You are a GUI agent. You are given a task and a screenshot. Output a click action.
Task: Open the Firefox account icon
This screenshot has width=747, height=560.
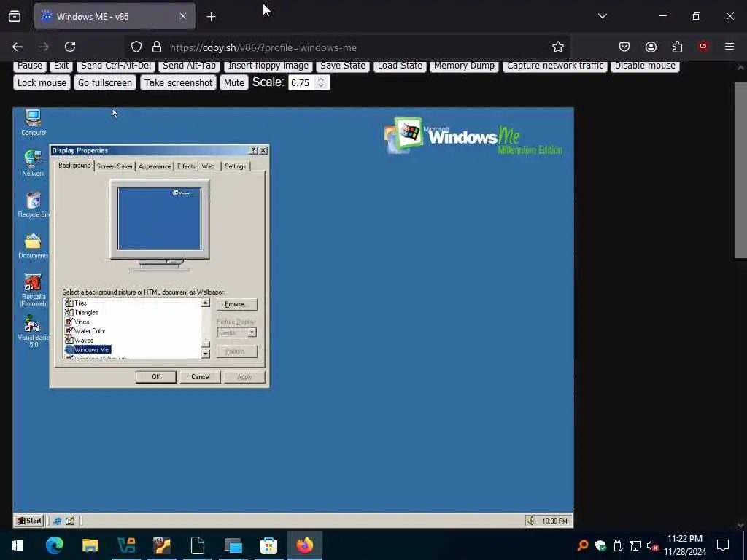tap(651, 47)
